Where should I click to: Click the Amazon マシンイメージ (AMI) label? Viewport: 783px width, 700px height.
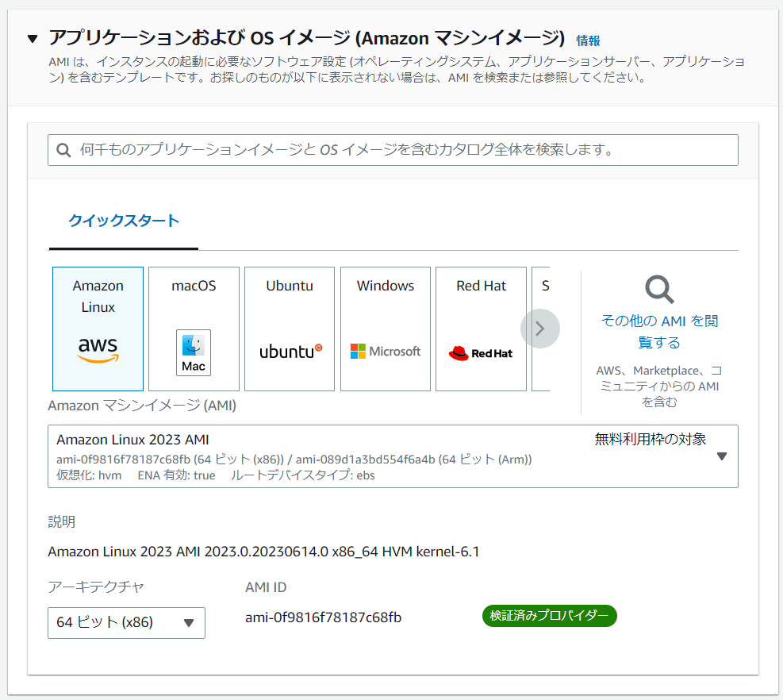pyautogui.click(x=142, y=406)
